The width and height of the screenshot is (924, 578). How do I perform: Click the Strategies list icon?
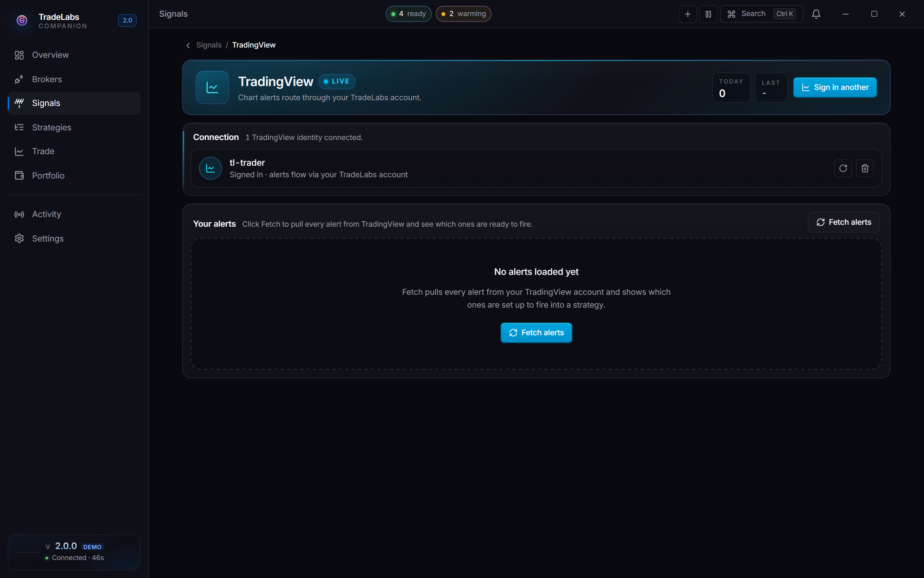[19, 127]
